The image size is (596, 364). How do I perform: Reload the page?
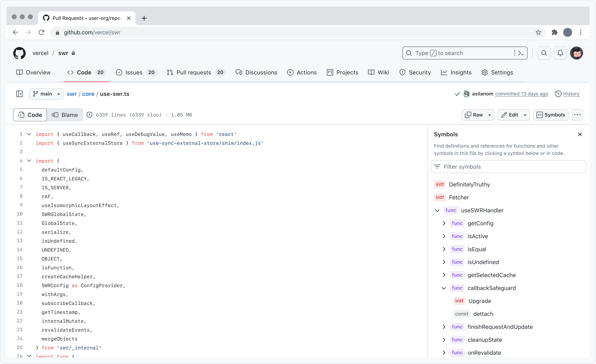click(x=41, y=32)
